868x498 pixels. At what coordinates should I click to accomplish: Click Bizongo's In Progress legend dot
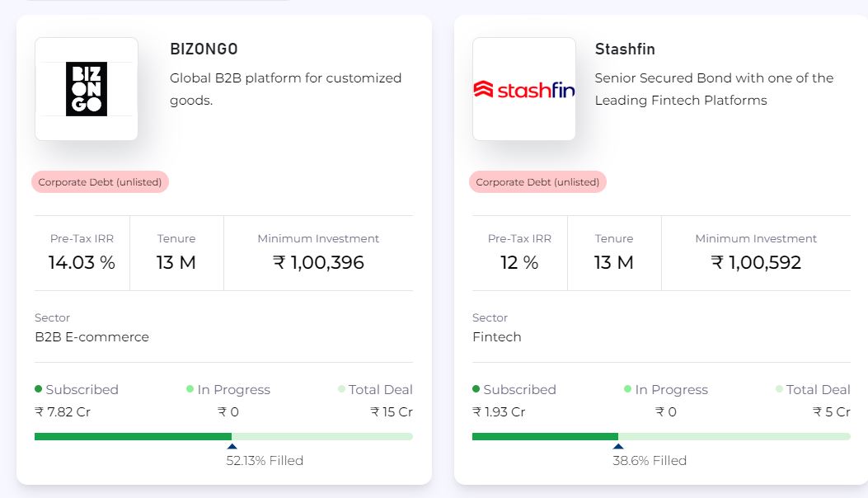[x=190, y=389]
